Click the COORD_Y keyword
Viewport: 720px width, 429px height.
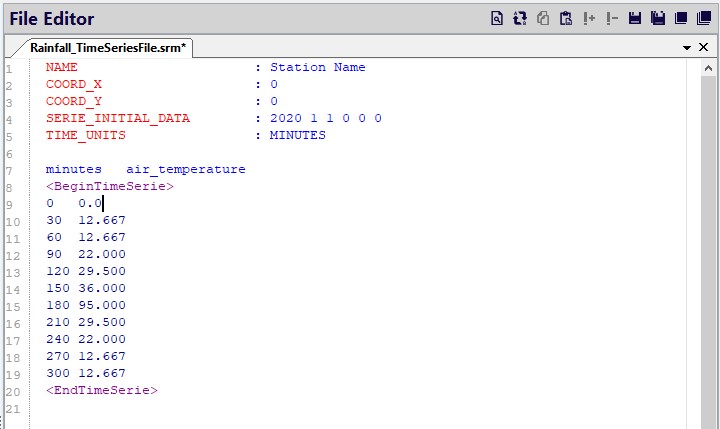click(x=73, y=101)
